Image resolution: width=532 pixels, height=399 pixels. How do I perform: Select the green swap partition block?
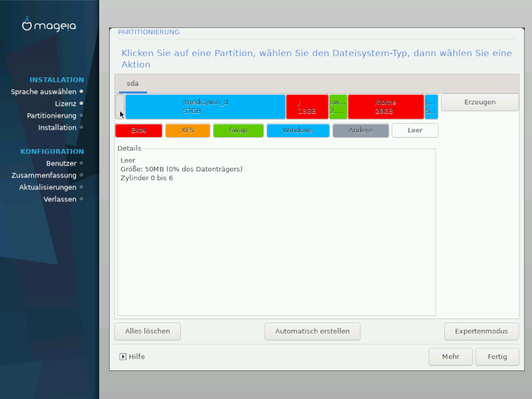click(338, 106)
